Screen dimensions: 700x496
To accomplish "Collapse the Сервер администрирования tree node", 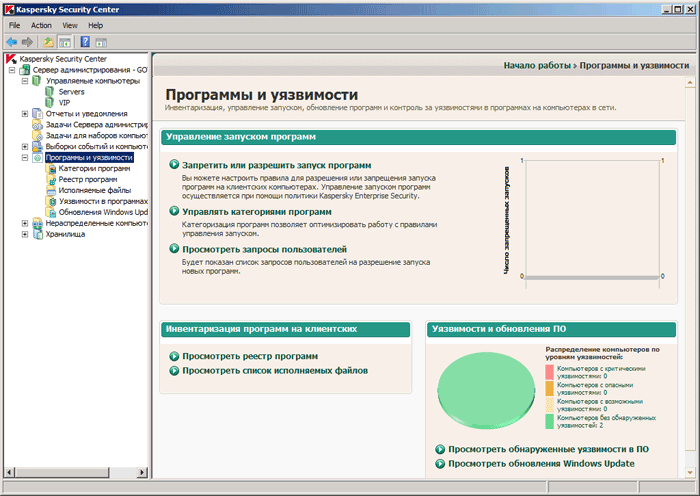I will point(12,70).
